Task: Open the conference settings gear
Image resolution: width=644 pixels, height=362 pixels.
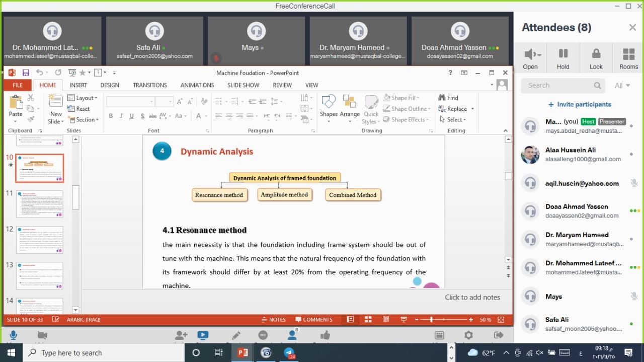Action: point(468,335)
